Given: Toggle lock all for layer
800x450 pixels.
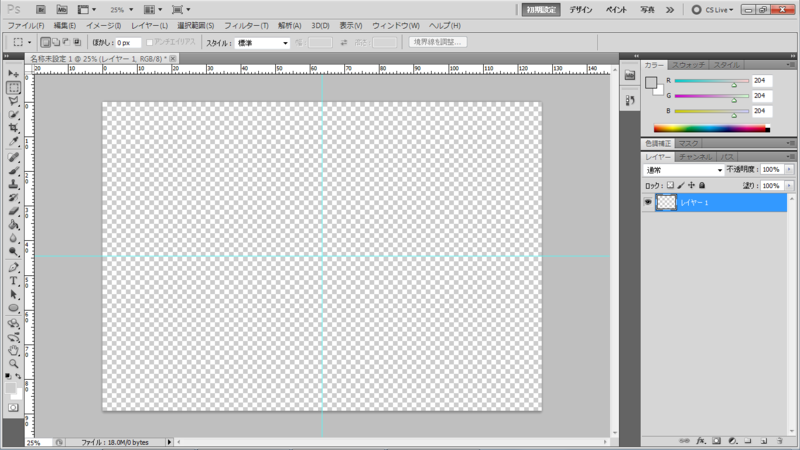Looking at the screenshot, I should (x=702, y=185).
